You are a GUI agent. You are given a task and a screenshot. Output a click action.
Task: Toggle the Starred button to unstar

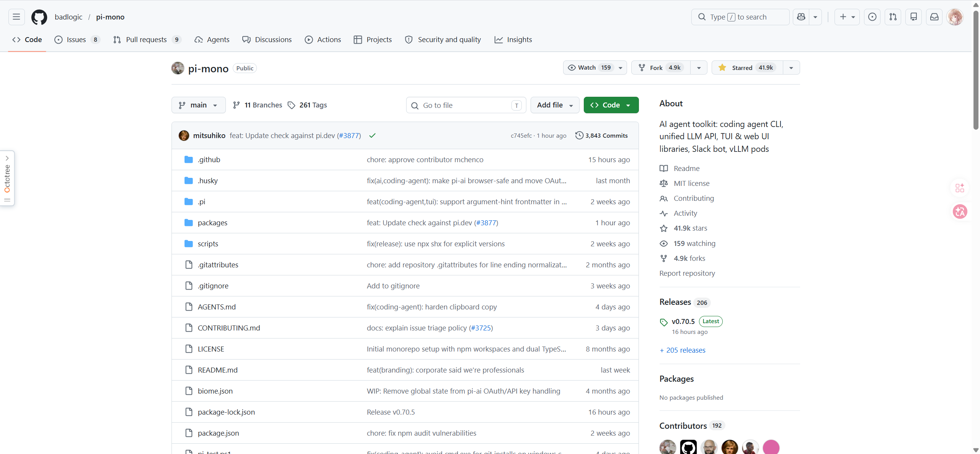(747, 68)
